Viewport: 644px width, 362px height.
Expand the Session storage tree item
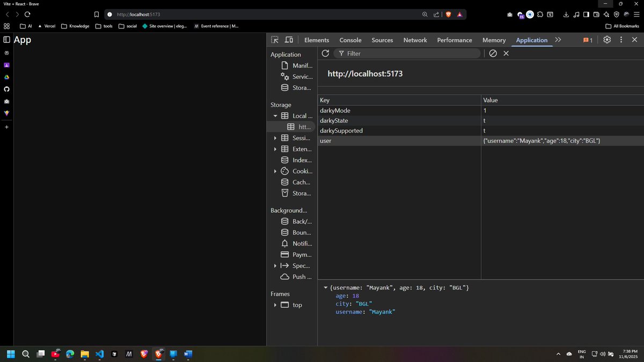[x=275, y=138]
